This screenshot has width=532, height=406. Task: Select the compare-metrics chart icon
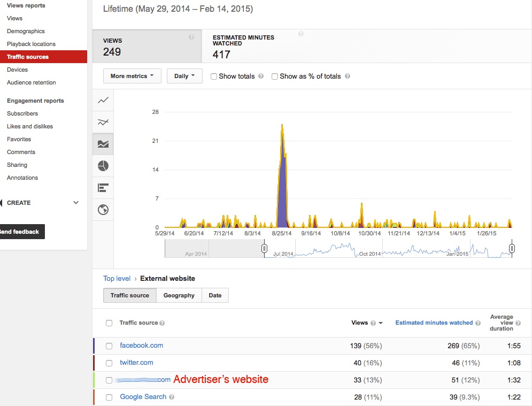(103, 121)
